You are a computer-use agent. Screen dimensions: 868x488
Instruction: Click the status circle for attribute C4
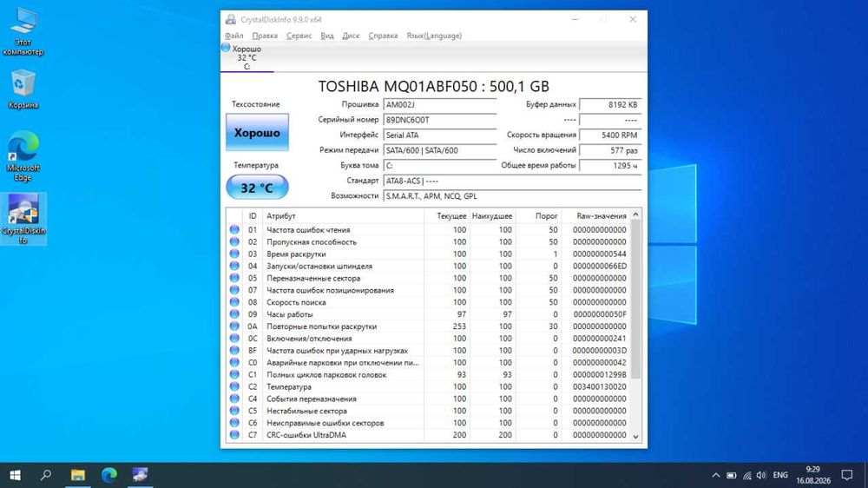tap(234, 399)
